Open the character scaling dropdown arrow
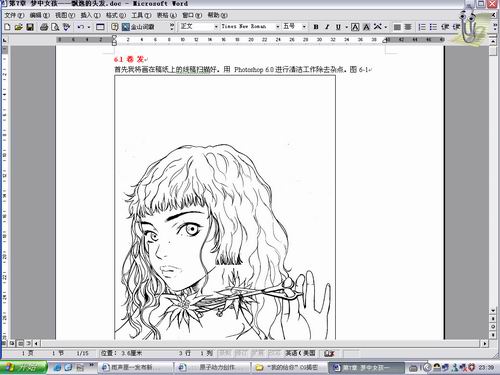The image size is (500, 375). [386, 27]
